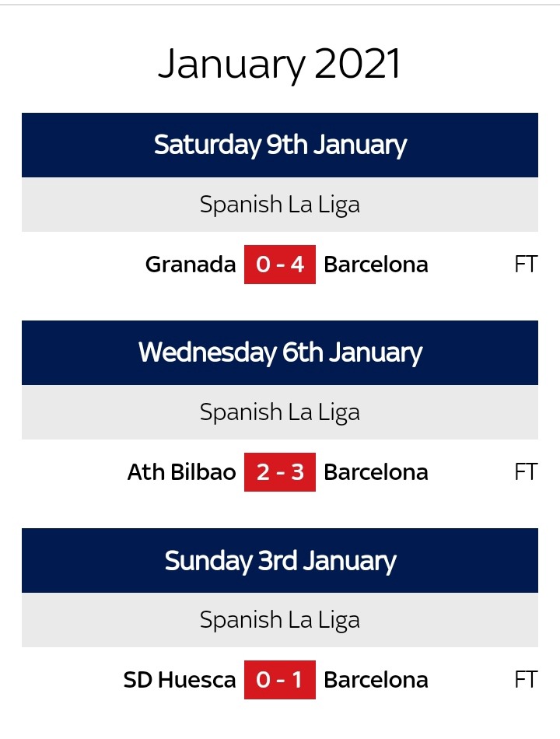Open the Ath Bilbao 2 - 3 score box
The image size is (560, 739).
tap(279, 472)
